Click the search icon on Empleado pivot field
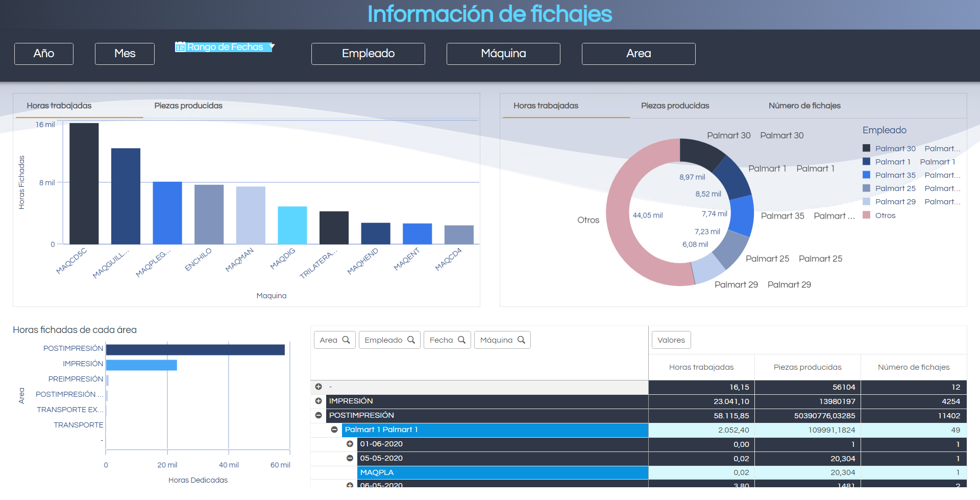Viewport: 980px width, 500px height. pos(411,340)
